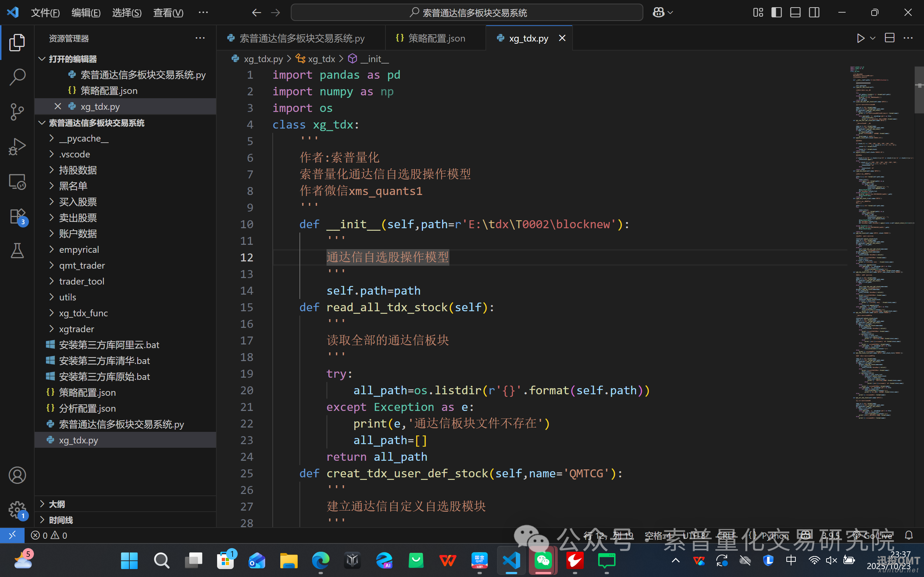The image size is (924, 577).
Task: Open Source Control view
Action: coord(17,112)
